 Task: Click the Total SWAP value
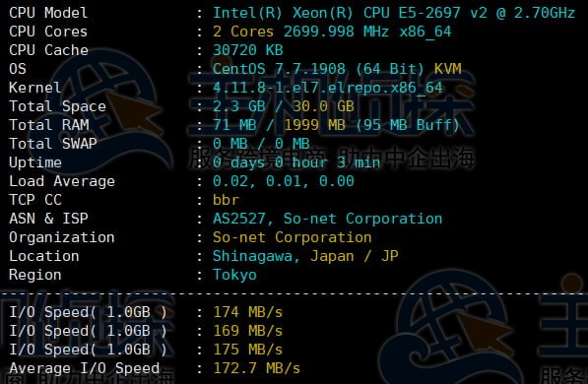261,144
